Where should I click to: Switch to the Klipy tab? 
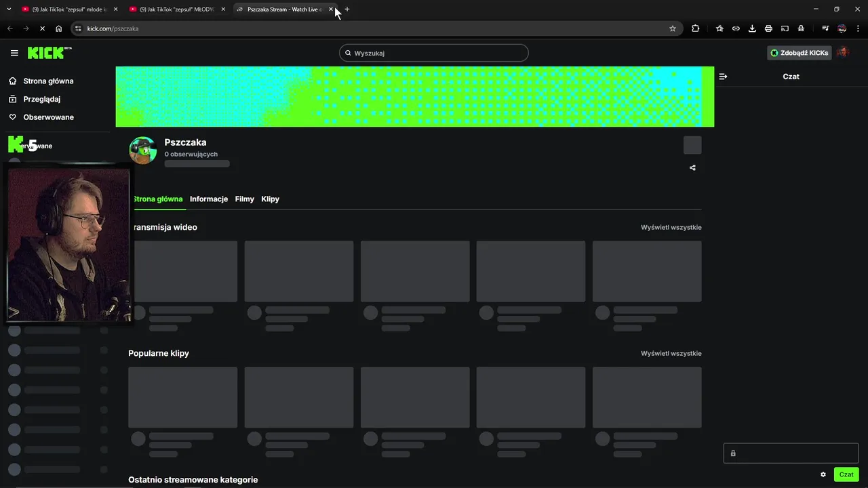point(270,199)
